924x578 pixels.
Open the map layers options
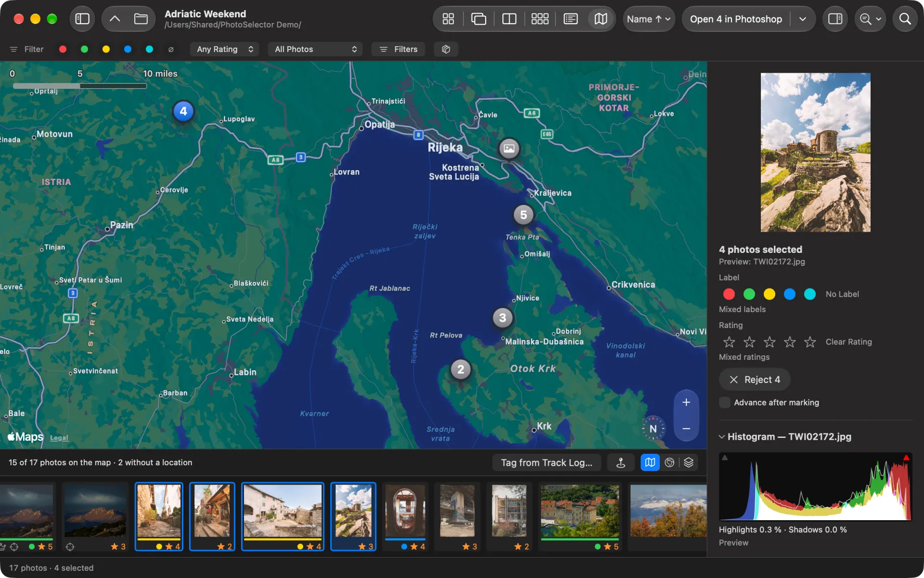[x=689, y=462]
